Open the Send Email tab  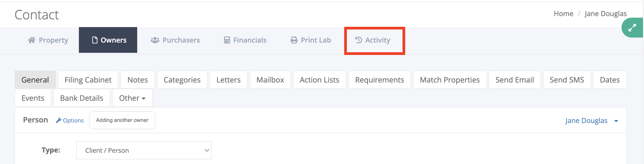515,80
